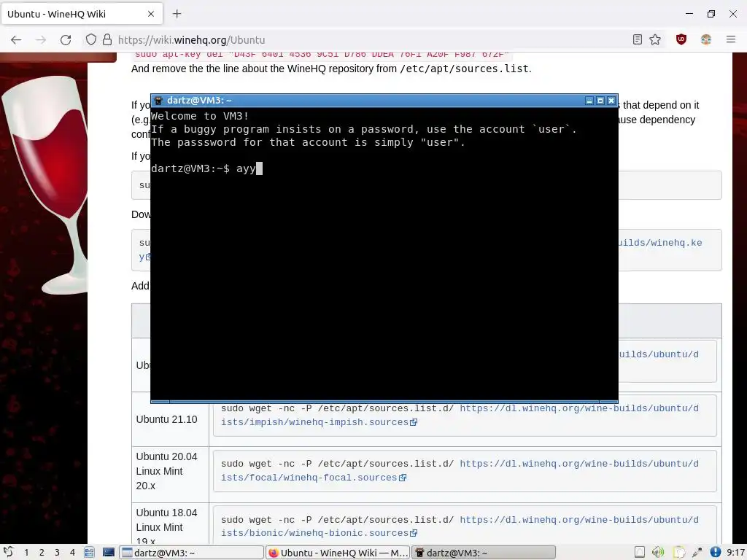Click the WineHQ wine glass logo
Viewport: 747px width, 560px height.
click(x=45, y=184)
